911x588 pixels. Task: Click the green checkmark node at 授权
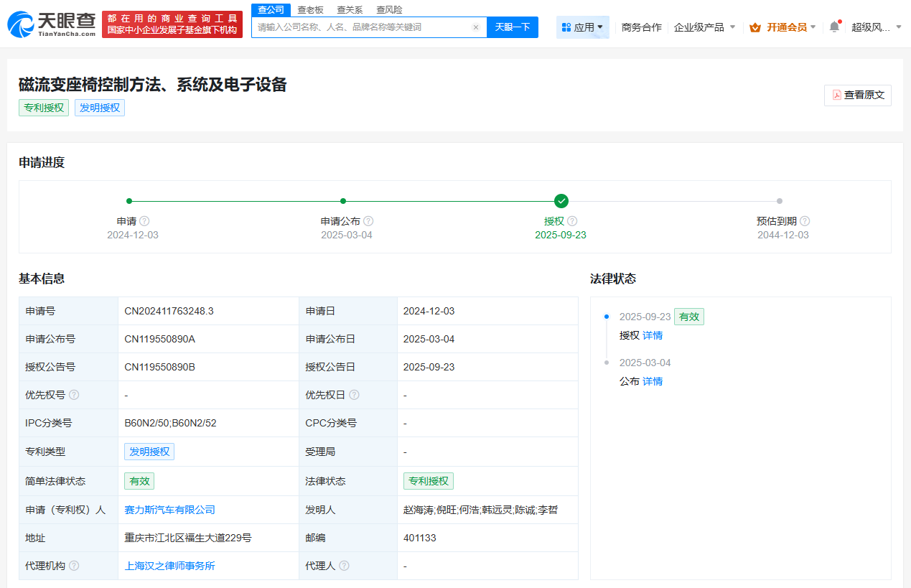pos(561,201)
